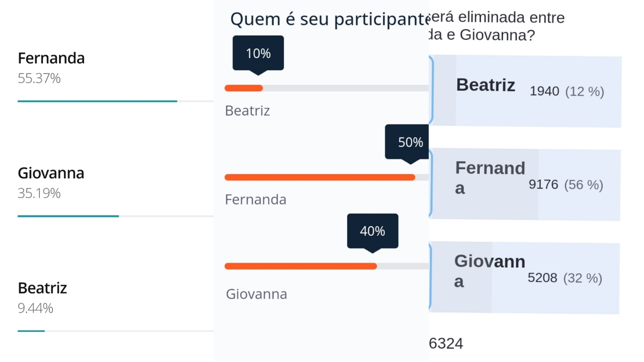Click the 10% tooltip bubble above Beatriz
The width and height of the screenshot is (644, 362).
pos(258,53)
